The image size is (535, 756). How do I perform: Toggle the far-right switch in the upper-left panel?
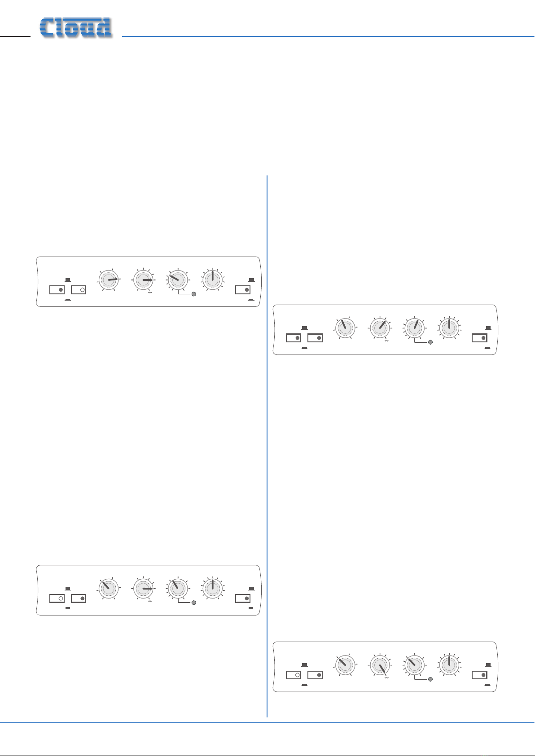point(243,290)
